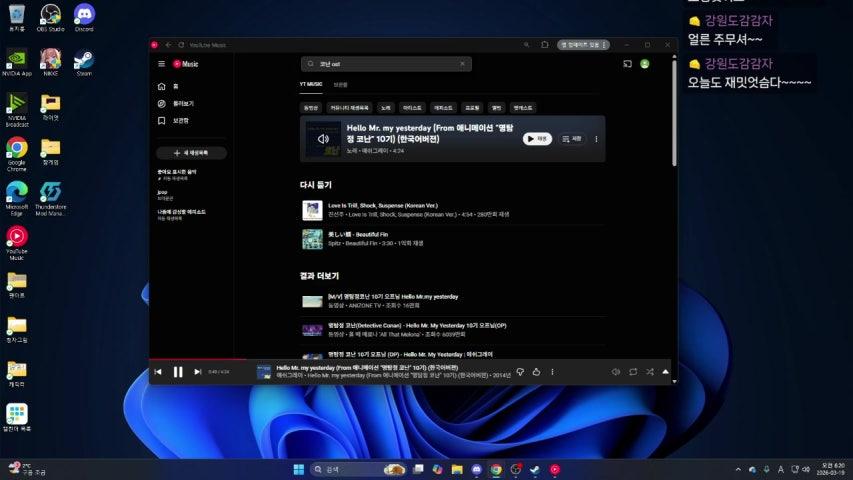This screenshot has height=480, width=853.
Task: Toggle repeat mode in player bar
Action: click(633, 372)
